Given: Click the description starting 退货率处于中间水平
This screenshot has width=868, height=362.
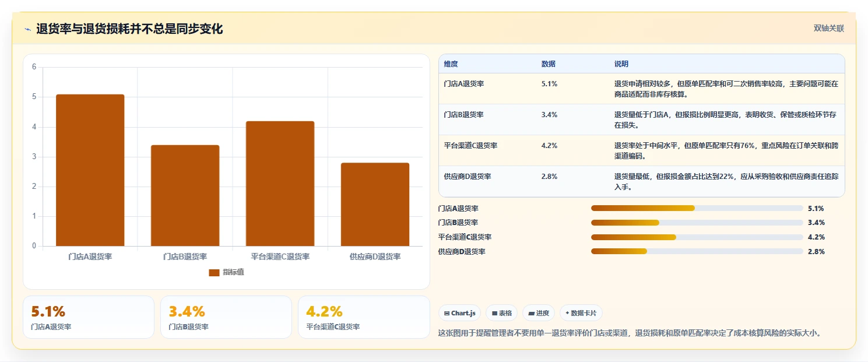Looking at the screenshot, I should point(726,150).
